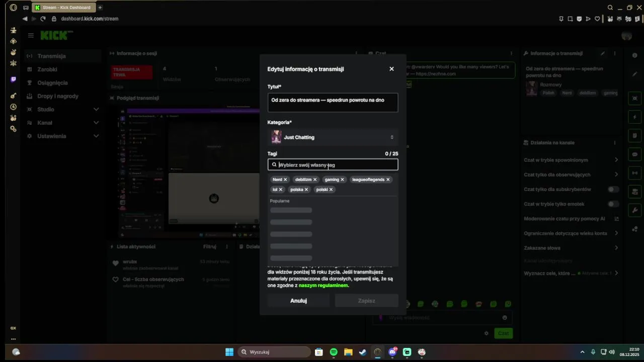Toggle the hamburger menu next to Kick logo

(x=31, y=36)
